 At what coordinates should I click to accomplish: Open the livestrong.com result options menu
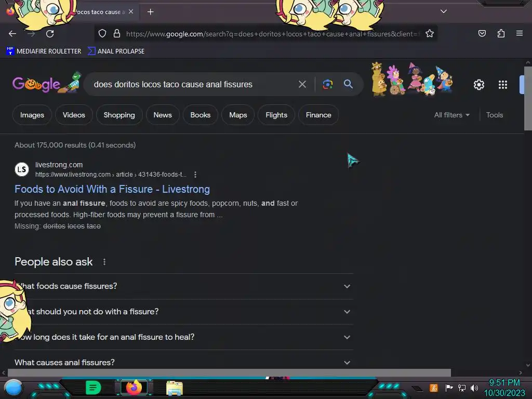(195, 175)
